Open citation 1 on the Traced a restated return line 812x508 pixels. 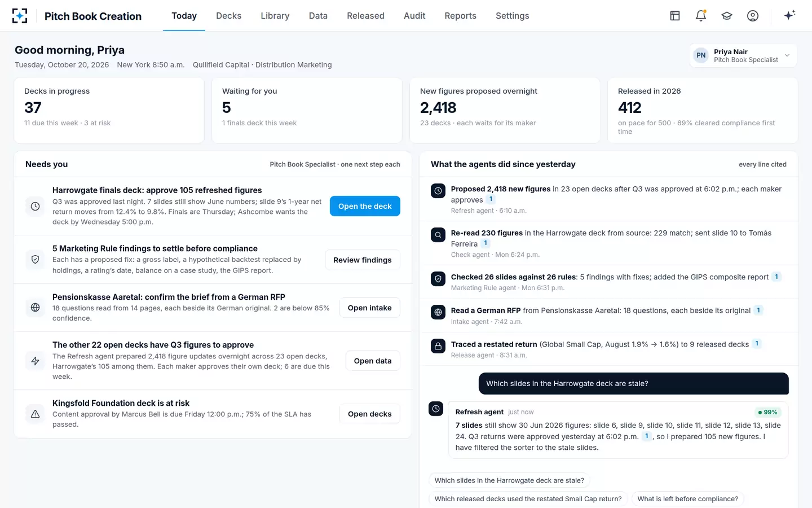(x=757, y=344)
